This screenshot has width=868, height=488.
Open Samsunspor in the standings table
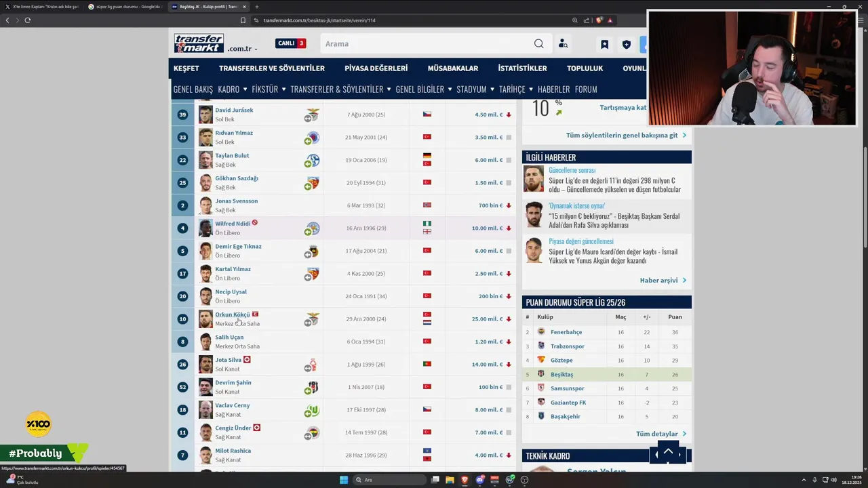click(x=567, y=388)
